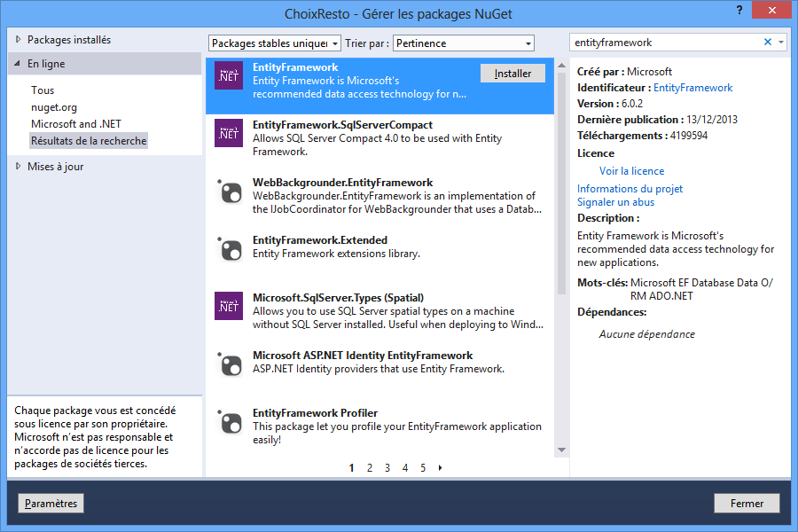Click the ASP.NET Identity EntityFramework package icon

tap(229, 364)
